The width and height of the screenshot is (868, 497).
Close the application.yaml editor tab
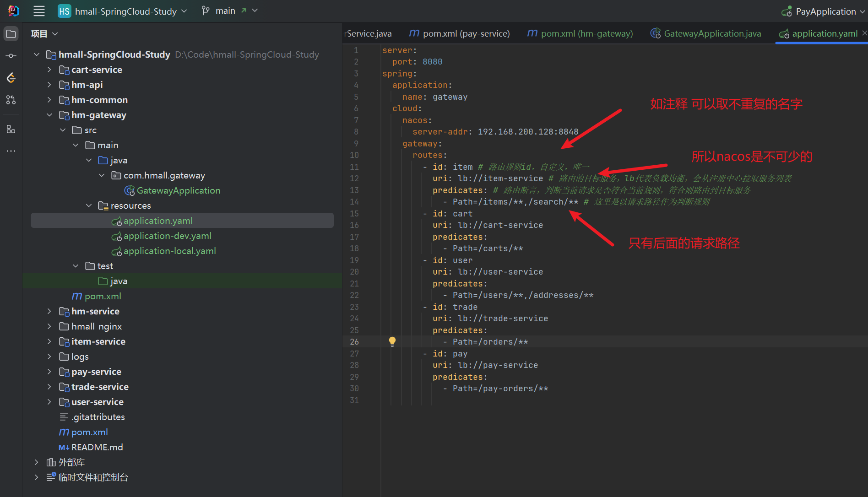coord(864,33)
